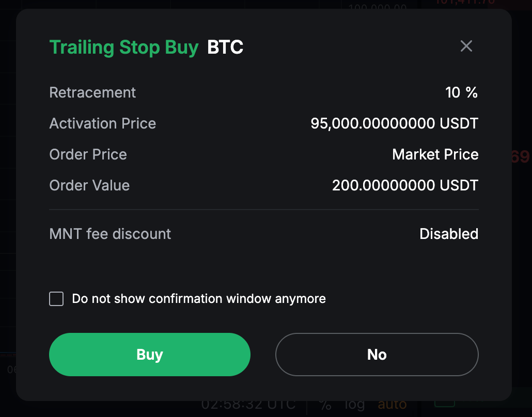
Task: Click the Market Price value
Action: 435,155
